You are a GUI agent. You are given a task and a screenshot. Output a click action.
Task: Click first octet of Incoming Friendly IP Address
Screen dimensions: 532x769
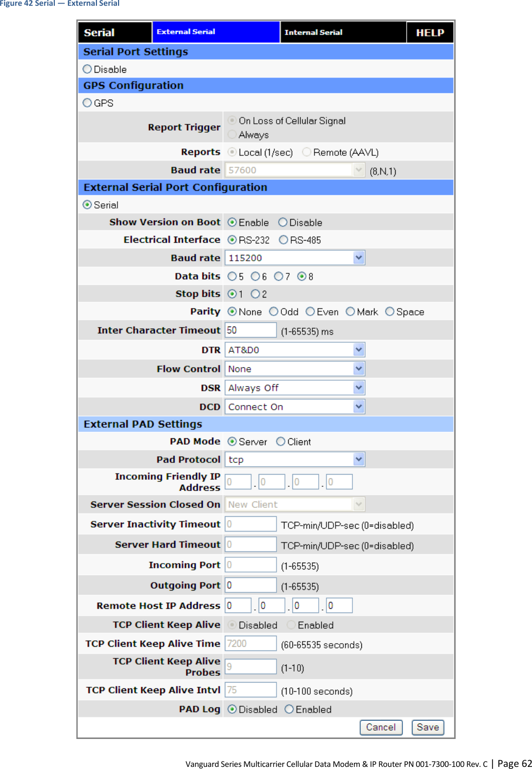point(238,481)
